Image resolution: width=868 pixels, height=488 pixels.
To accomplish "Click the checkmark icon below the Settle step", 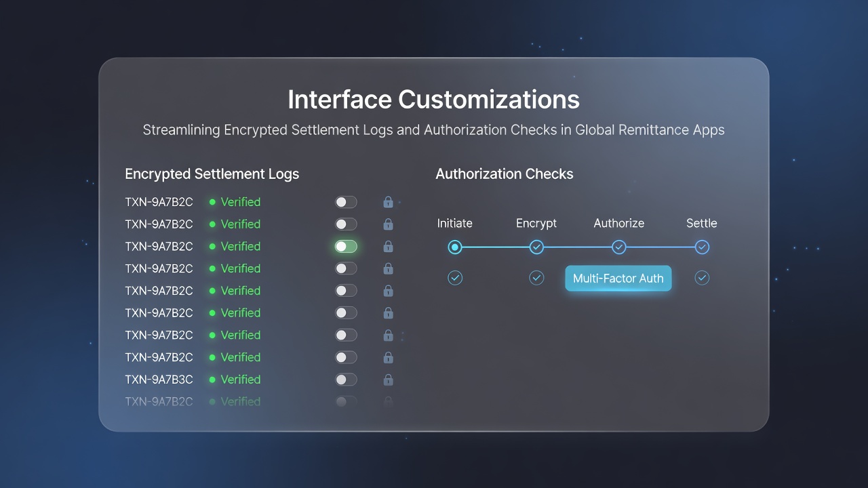I will (702, 278).
